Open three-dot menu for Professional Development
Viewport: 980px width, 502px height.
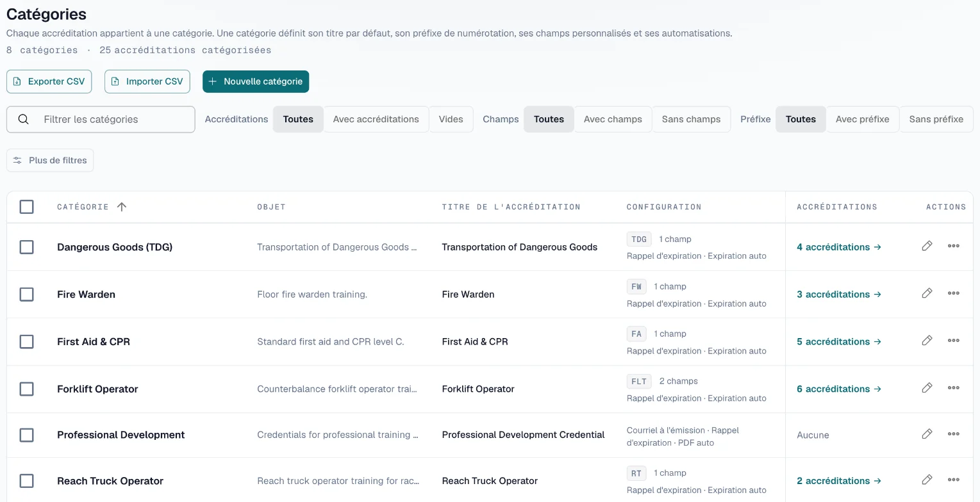click(x=954, y=434)
